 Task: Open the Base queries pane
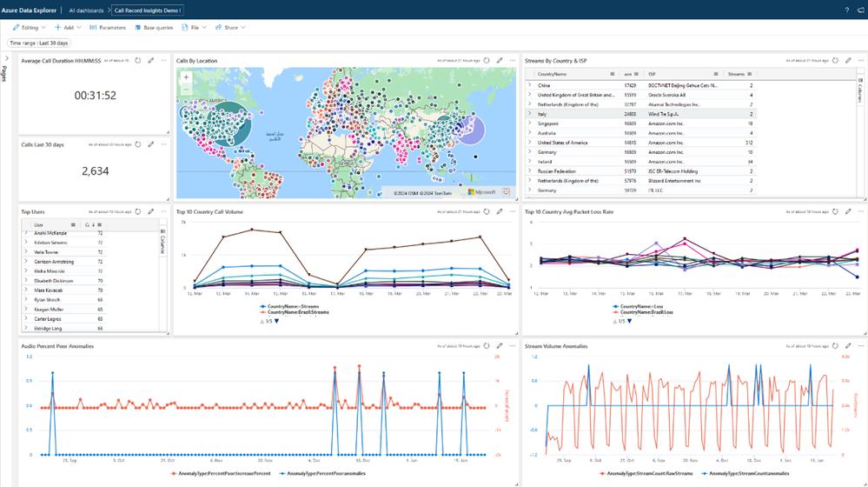tap(154, 27)
